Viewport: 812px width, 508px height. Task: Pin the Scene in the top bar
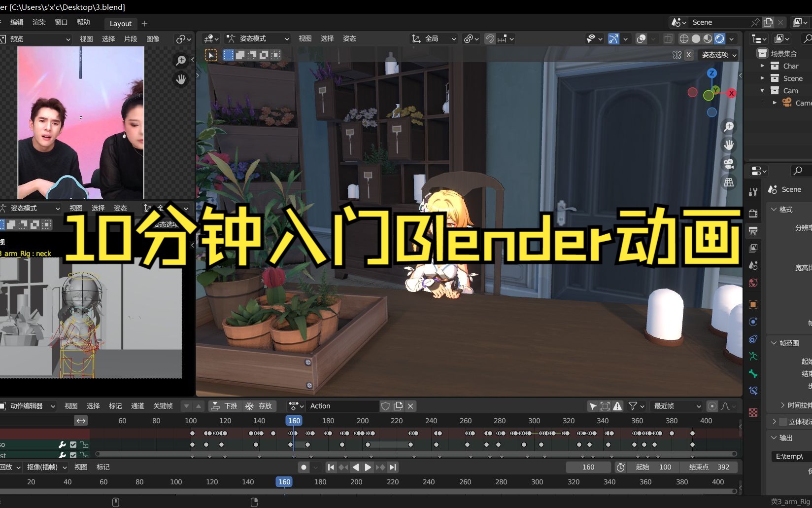pyautogui.click(x=755, y=22)
